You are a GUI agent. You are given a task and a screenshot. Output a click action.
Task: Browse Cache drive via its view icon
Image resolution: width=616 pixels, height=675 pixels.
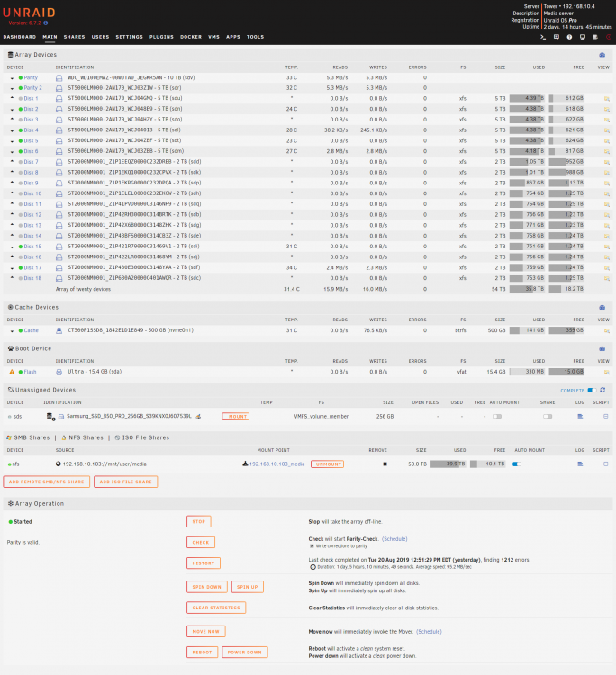(x=606, y=330)
